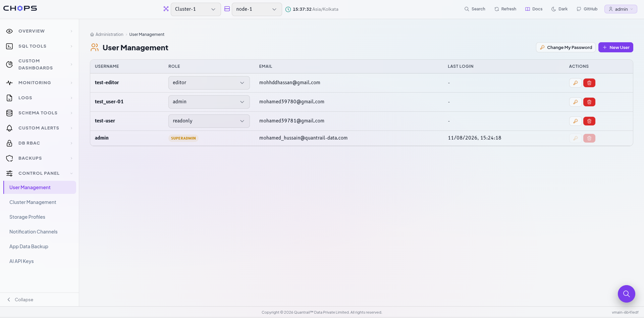Open role dropdown for test-user
Screen dimensions: 644x318
pyautogui.click(x=209, y=121)
